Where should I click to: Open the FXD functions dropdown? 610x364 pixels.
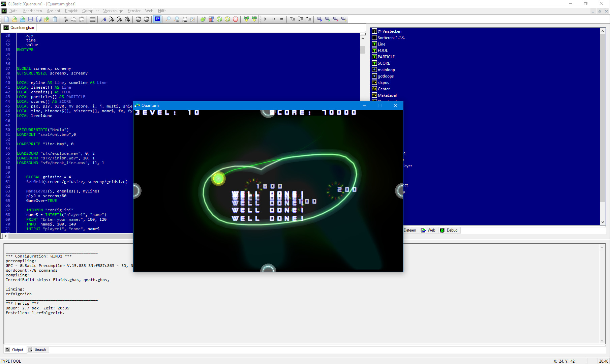click(254, 19)
